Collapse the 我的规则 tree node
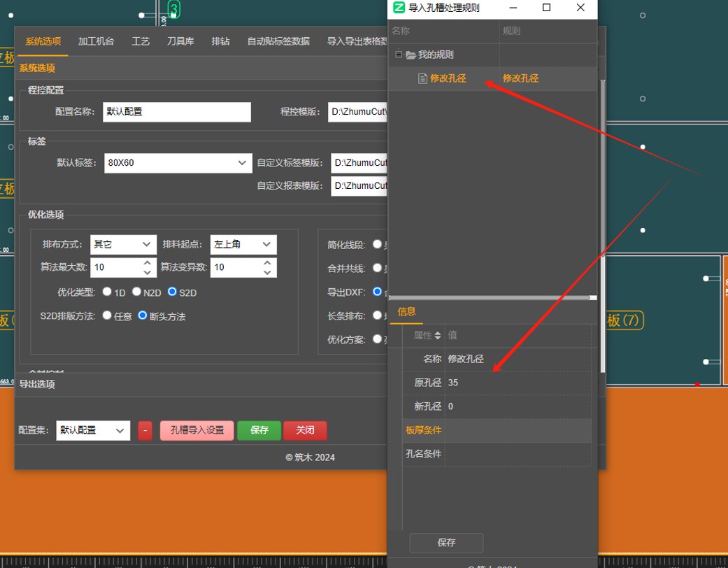 [x=399, y=55]
